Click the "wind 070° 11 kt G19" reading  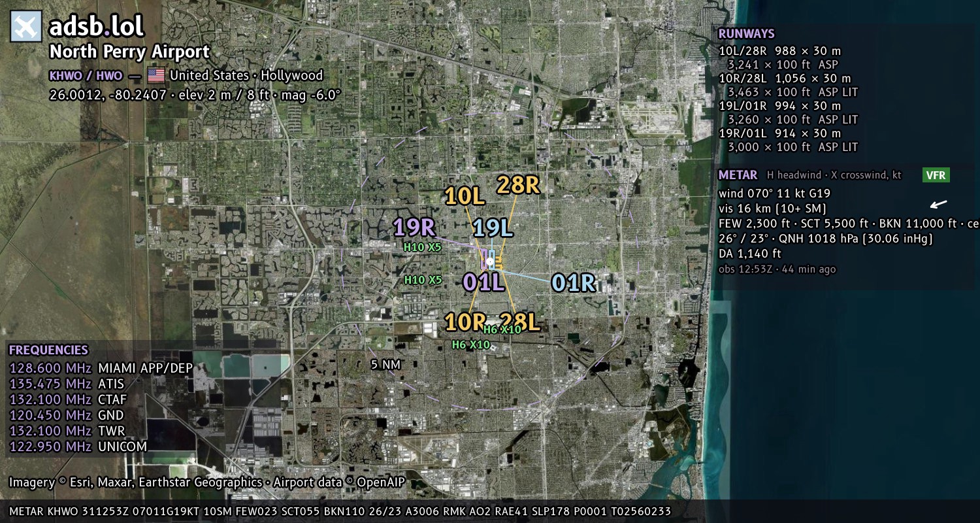[774, 194]
